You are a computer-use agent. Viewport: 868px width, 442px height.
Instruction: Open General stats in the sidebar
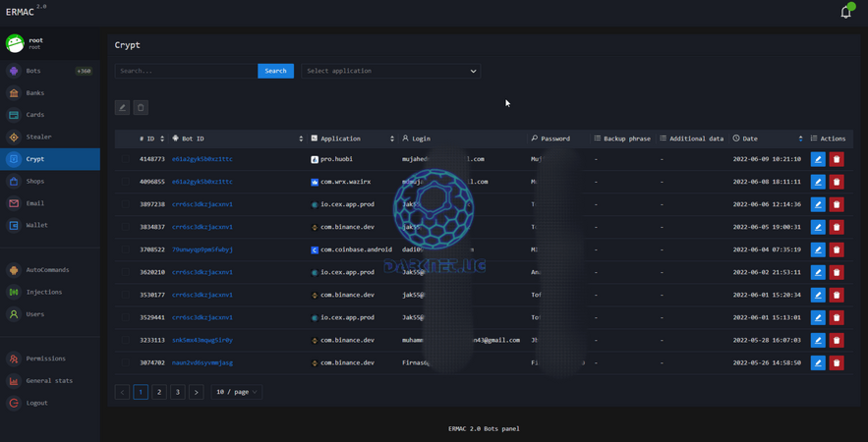tap(50, 380)
